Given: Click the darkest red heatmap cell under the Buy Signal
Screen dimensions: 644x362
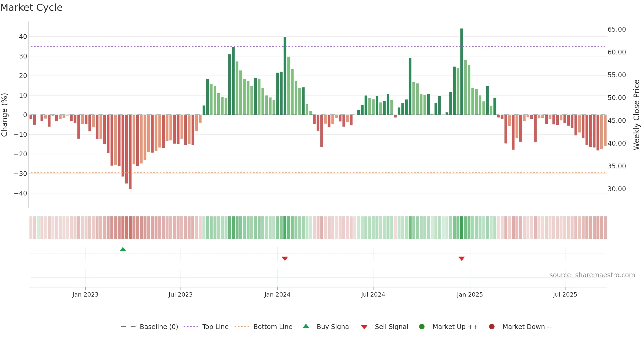Looking at the screenshot, I should (130, 228).
